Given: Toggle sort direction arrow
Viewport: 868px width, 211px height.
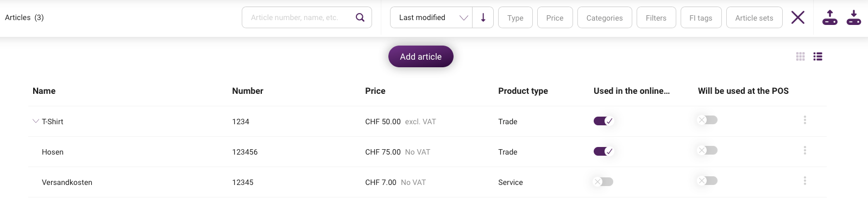Looking at the screenshot, I should 483,17.
